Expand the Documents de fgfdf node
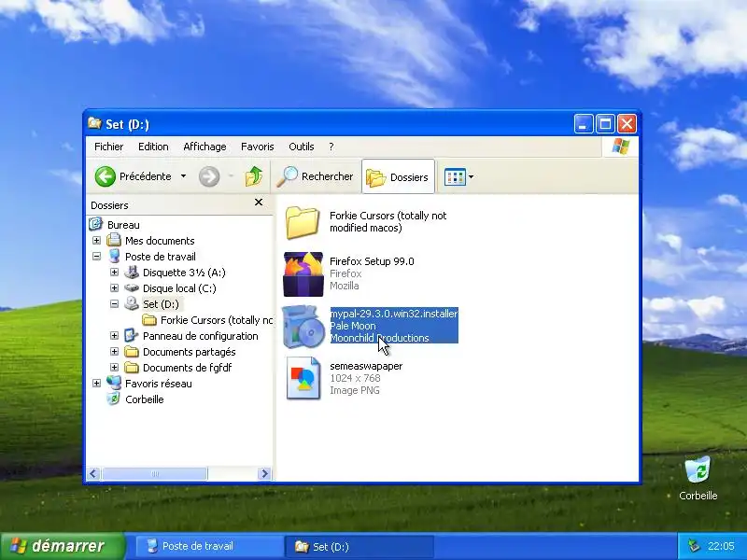Image resolution: width=747 pixels, height=560 pixels. tap(114, 368)
